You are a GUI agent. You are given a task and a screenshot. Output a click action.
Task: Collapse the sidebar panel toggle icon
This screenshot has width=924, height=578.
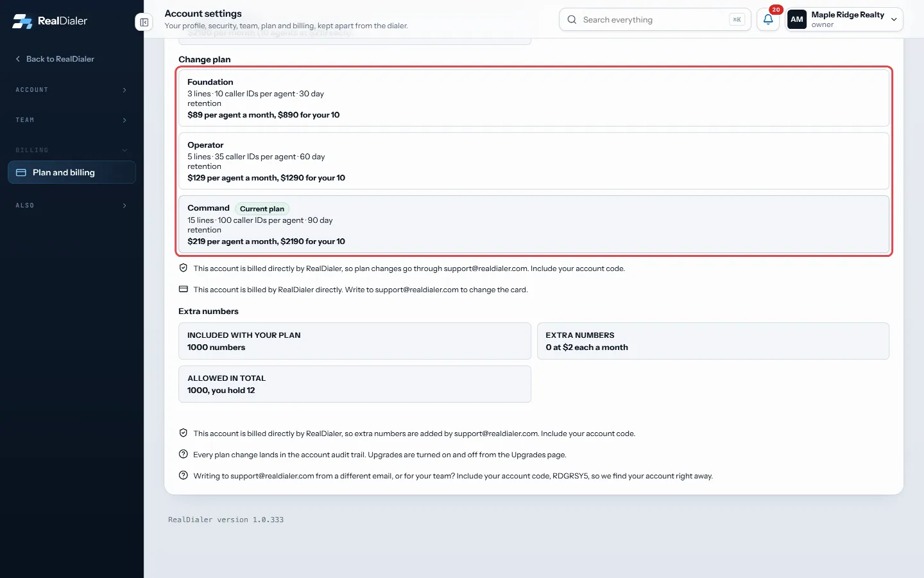click(144, 22)
